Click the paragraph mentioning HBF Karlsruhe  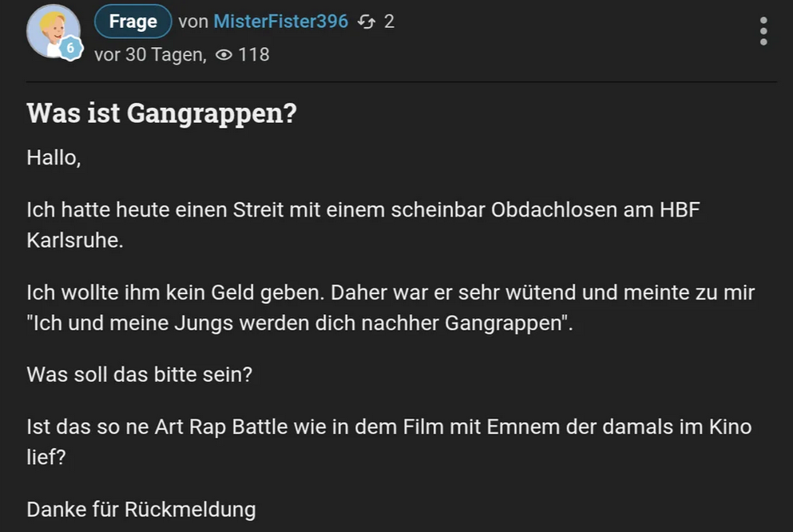363,211
